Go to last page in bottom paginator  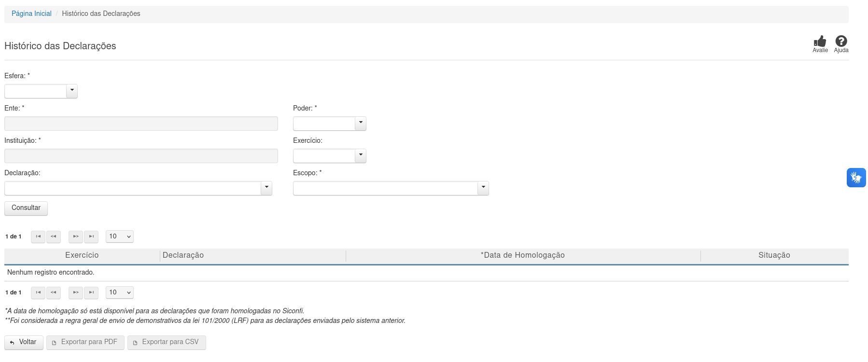(x=91, y=292)
